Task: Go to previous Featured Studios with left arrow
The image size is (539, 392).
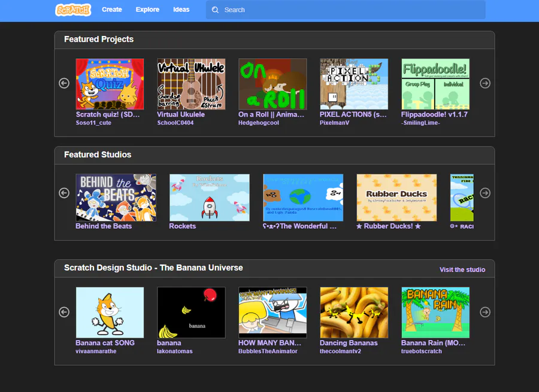Action: click(x=64, y=193)
